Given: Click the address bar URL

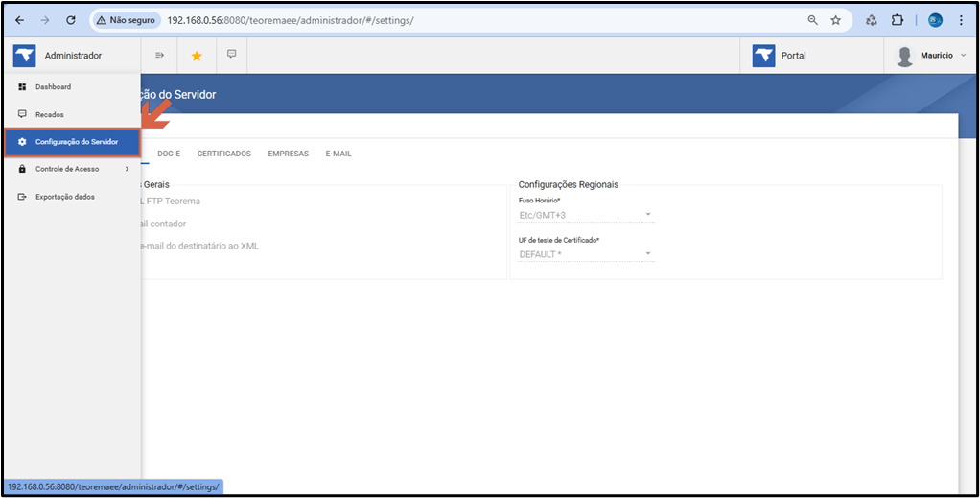Looking at the screenshot, I should click(x=291, y=20).
